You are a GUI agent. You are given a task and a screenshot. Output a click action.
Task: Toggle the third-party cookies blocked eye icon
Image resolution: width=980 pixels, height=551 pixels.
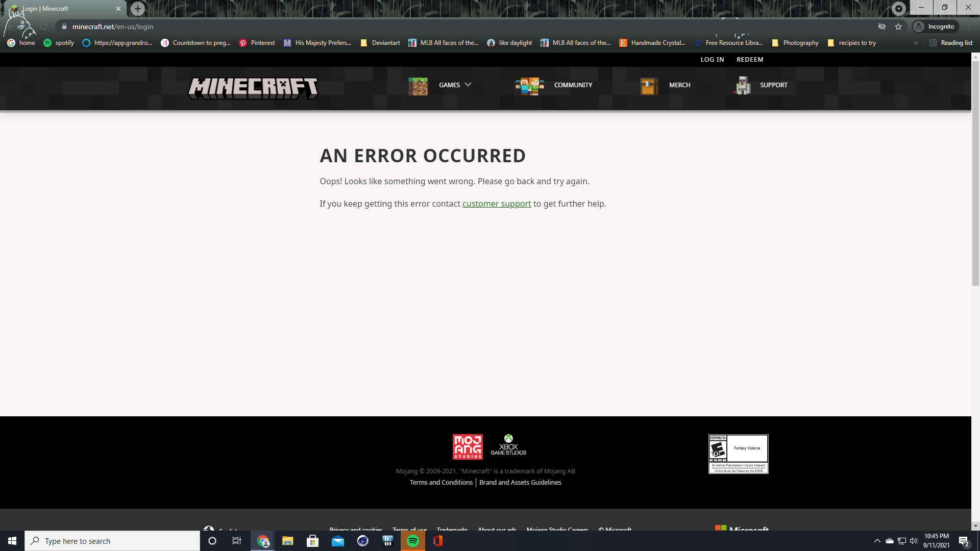(x=881, y=27)
